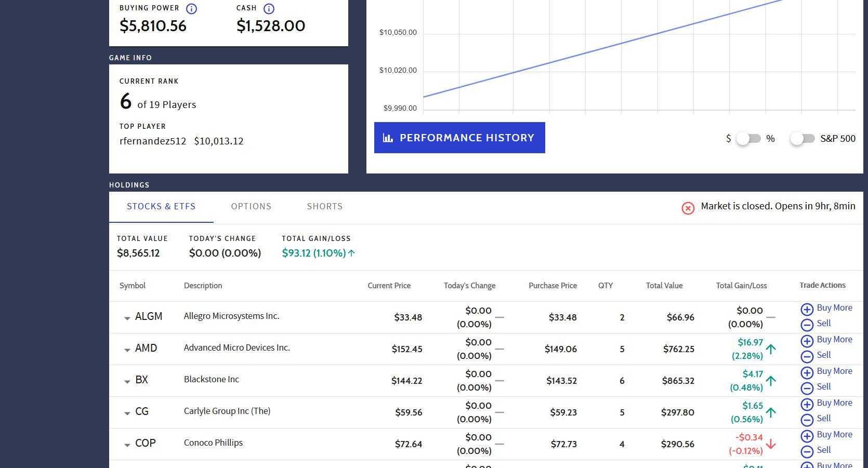Select the COP ticker symbol
Screen dimensions: 868x468
coord(146,444)
